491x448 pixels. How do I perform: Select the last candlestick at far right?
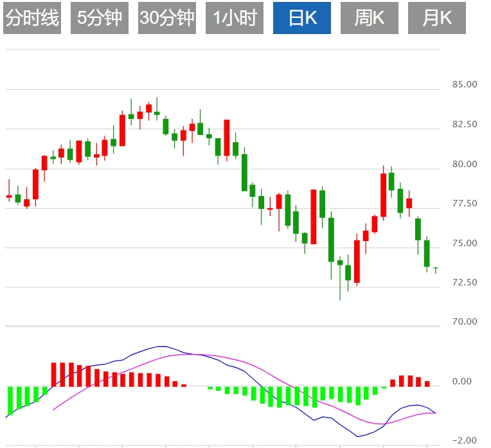[436, 269]
